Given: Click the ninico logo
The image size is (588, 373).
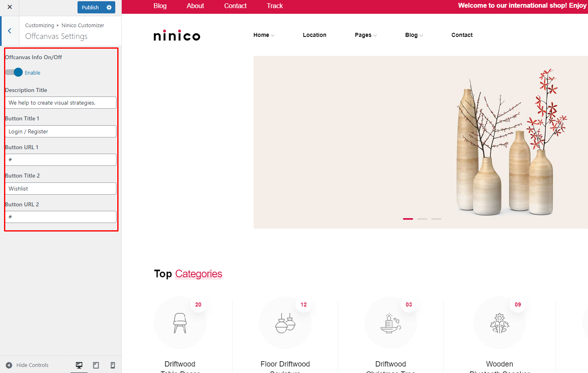Looking at the screenshot, I should pyautogui.click(x=177, y=36).
